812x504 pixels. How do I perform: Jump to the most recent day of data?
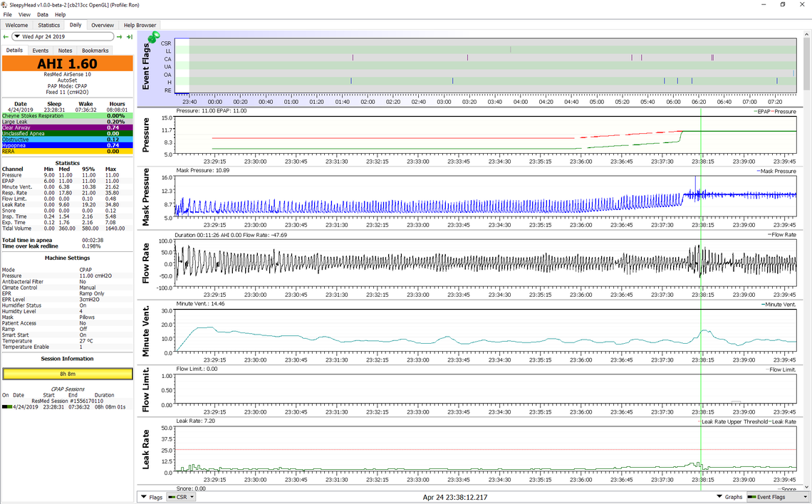pyautogui.click(x=130, y=37)
